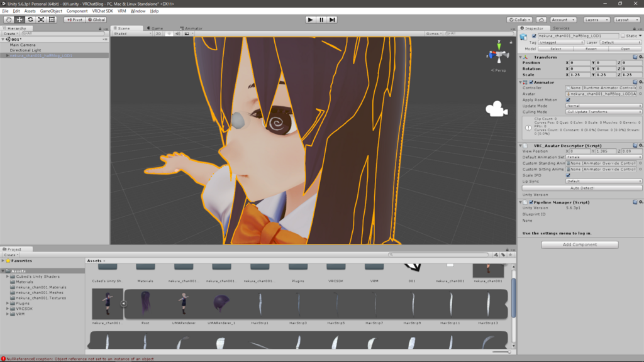Pick Controller object with circle selector

point(640,88)
